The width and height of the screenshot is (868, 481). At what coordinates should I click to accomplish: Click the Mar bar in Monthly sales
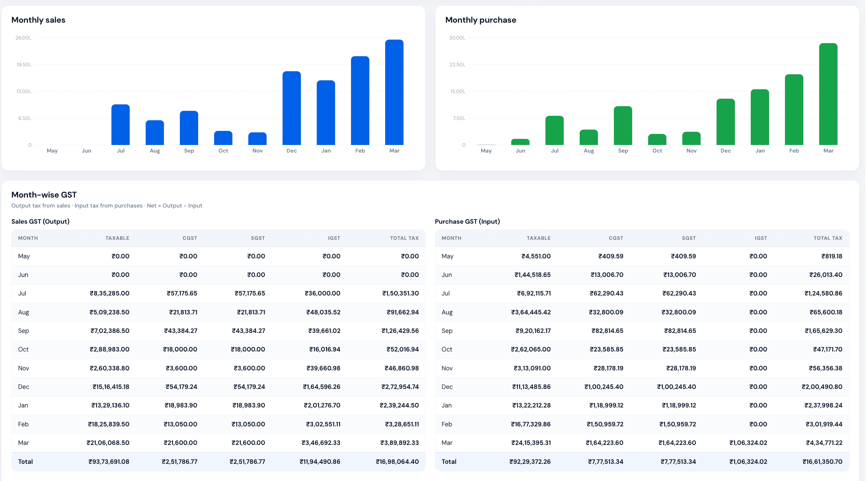pyautogui.click(x=394, y=92)
